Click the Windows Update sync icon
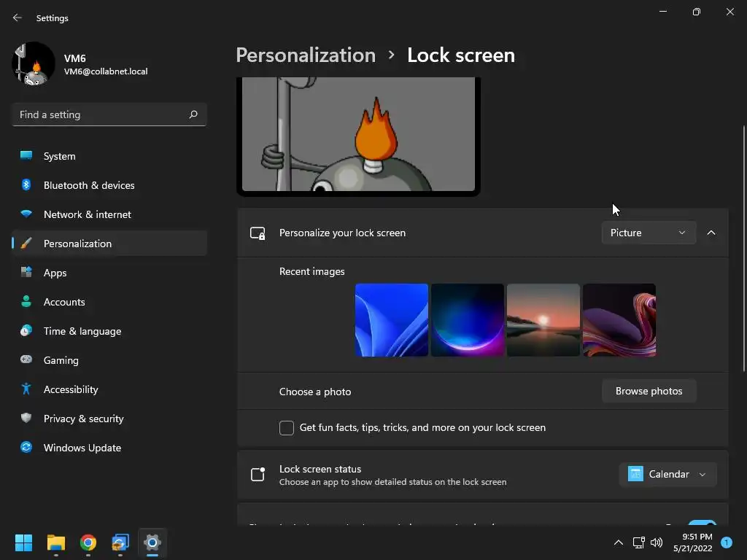The image size is (747, 560). [26, 447]
